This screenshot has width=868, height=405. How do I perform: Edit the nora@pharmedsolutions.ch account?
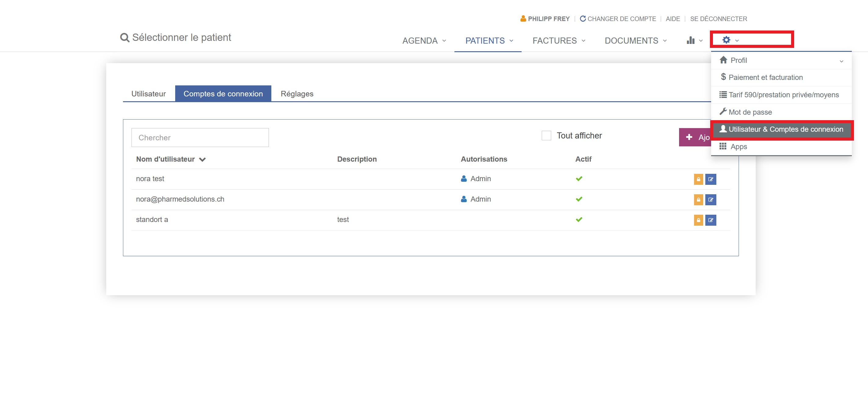point(710,200)
